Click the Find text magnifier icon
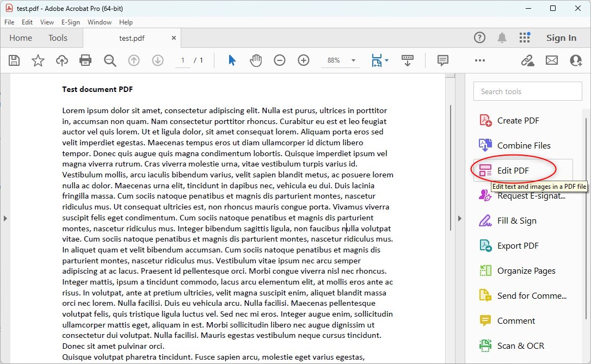The image size is (591, 364). point(110,60)
